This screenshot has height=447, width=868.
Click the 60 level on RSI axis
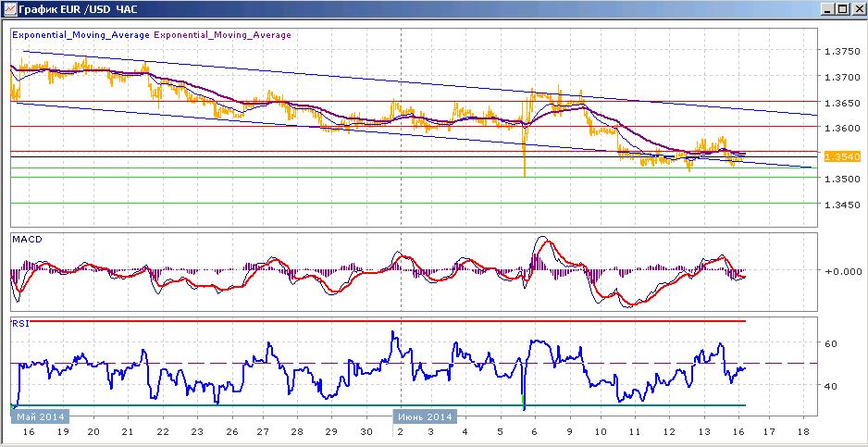(x=830, y=343)
